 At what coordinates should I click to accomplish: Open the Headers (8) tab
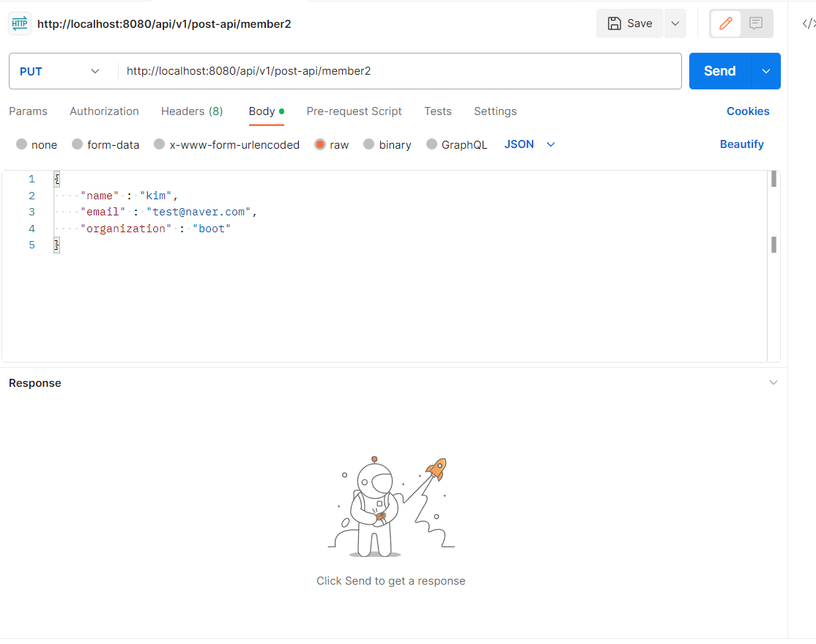pos(192,111)
